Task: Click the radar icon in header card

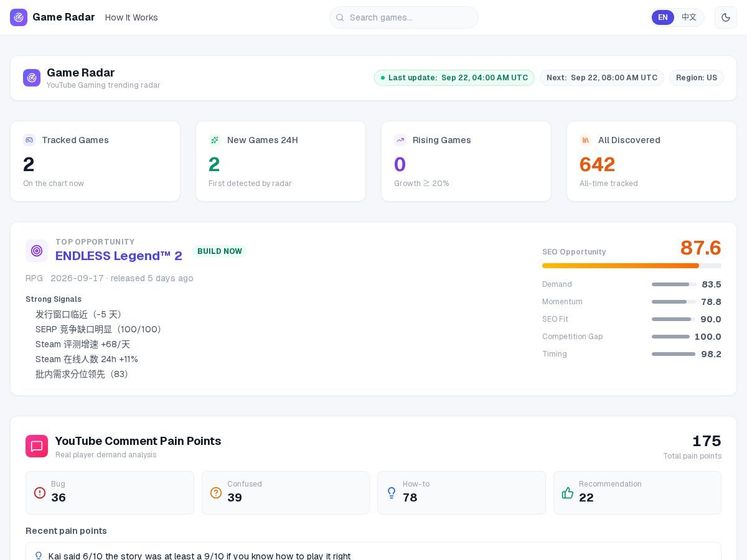Action: [32, 78]
